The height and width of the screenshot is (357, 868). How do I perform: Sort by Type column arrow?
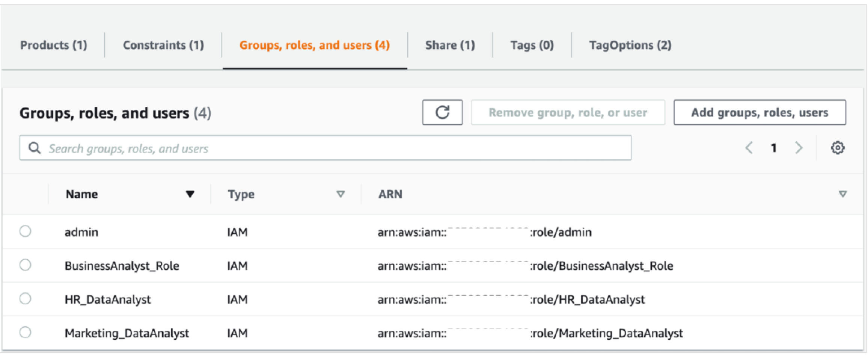[341, 194]
